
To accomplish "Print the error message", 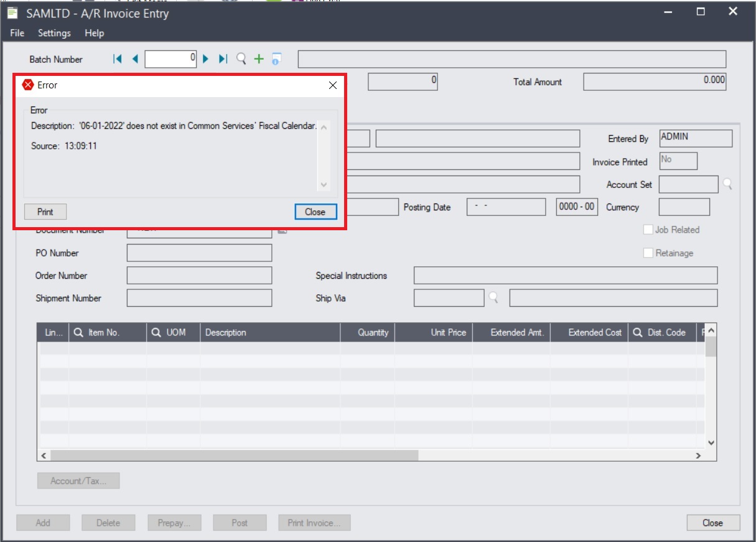I will tap(44, 212).
